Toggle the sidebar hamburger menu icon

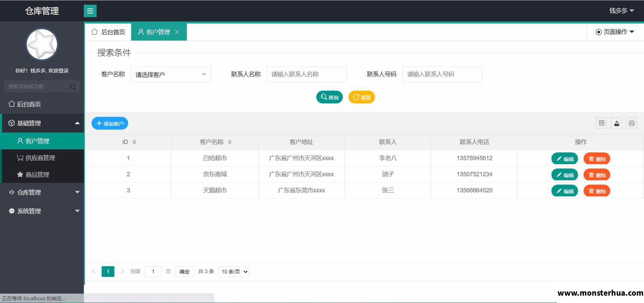click(x=90, y=11)
